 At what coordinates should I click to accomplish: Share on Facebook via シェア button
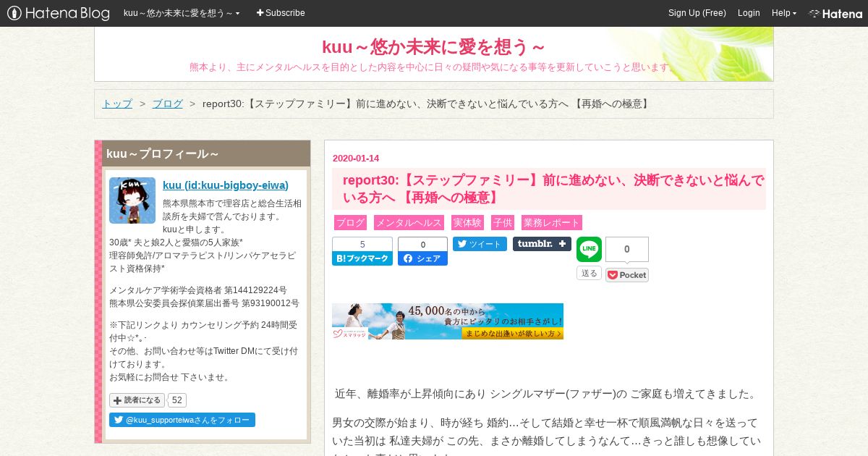[422, 258]
